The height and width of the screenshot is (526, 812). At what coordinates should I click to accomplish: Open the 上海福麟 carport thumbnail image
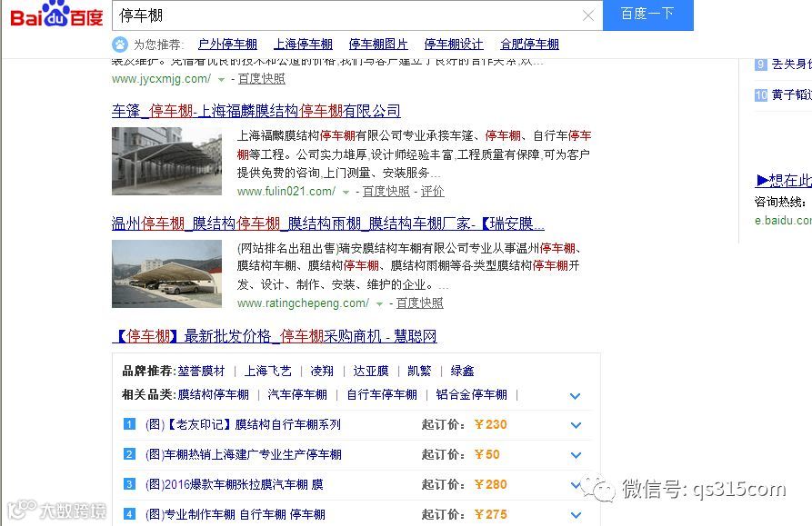pos(166,161)
